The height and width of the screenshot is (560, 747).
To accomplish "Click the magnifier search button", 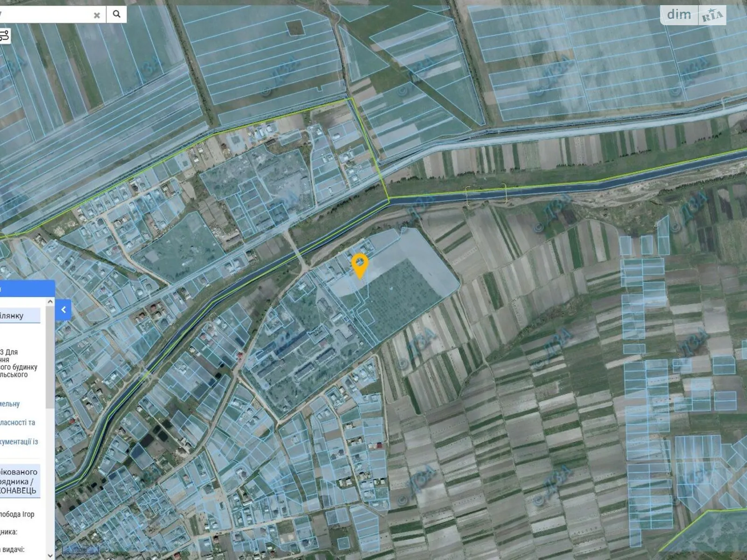I will tap(117, 14).
